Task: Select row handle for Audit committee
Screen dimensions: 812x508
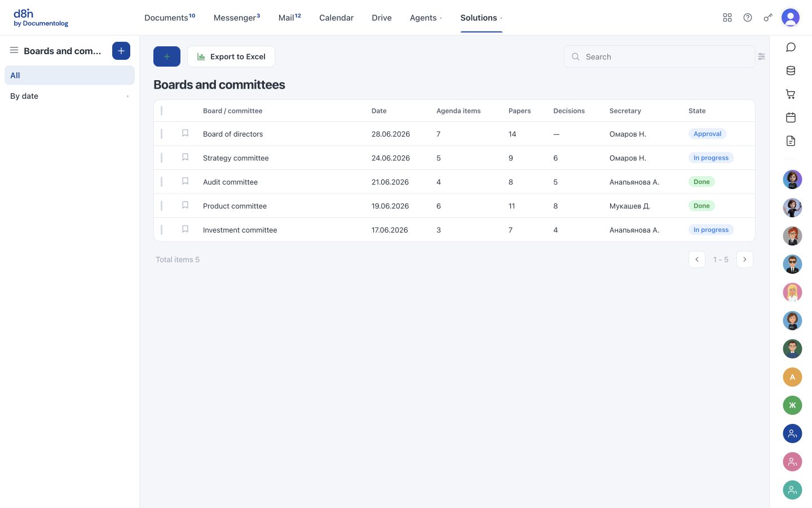Action: click(162, 182)
